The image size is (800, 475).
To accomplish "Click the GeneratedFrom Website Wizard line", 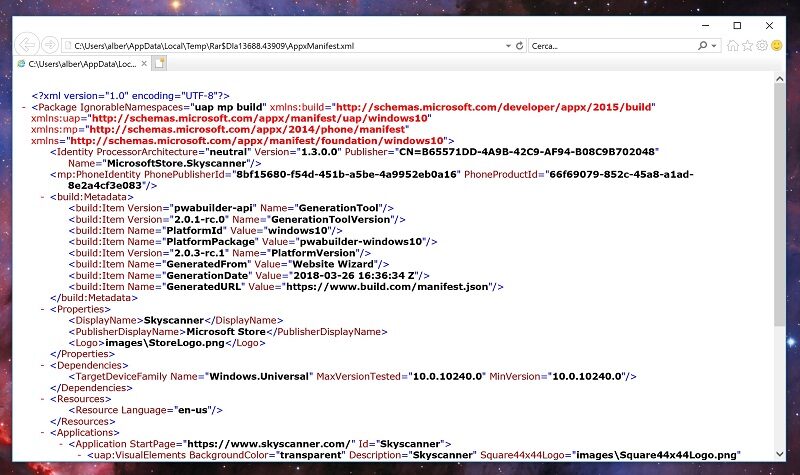I will pyautogui.click(x=229, y=264).
